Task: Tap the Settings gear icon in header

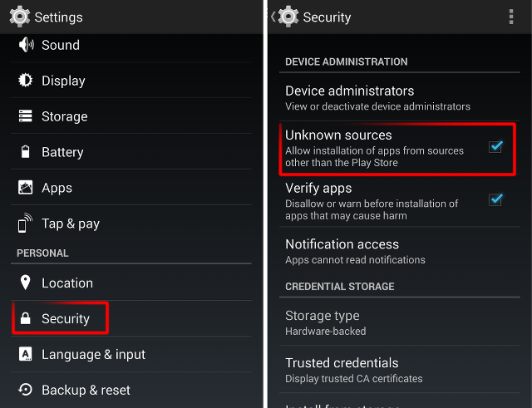Action: (x=20, y=17)
